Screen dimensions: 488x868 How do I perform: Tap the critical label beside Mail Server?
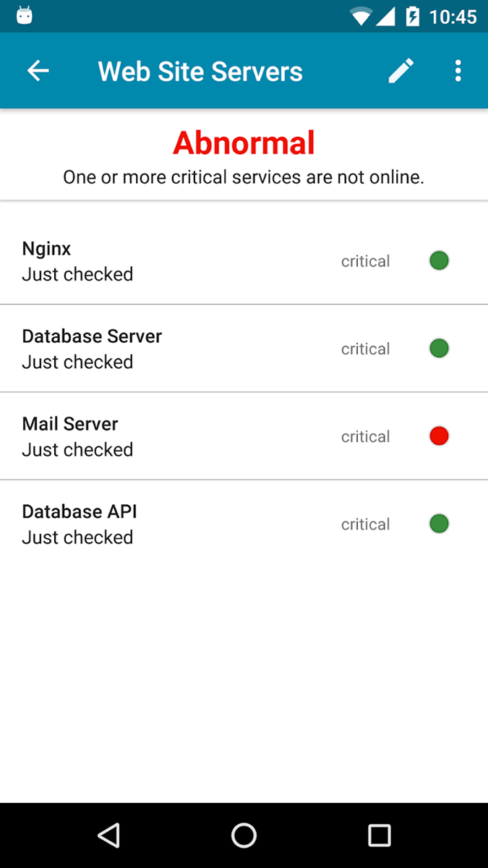click(x=365, y=437)
